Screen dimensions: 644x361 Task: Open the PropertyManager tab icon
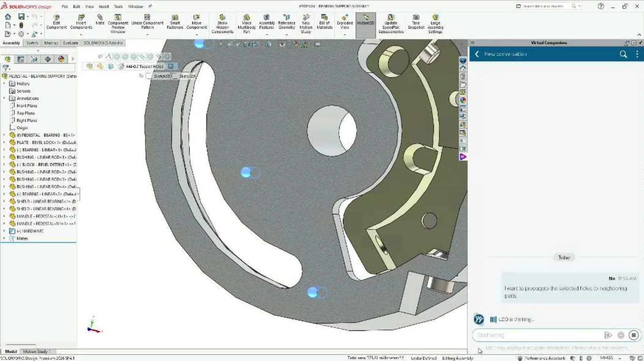click(x=21, y=59)
